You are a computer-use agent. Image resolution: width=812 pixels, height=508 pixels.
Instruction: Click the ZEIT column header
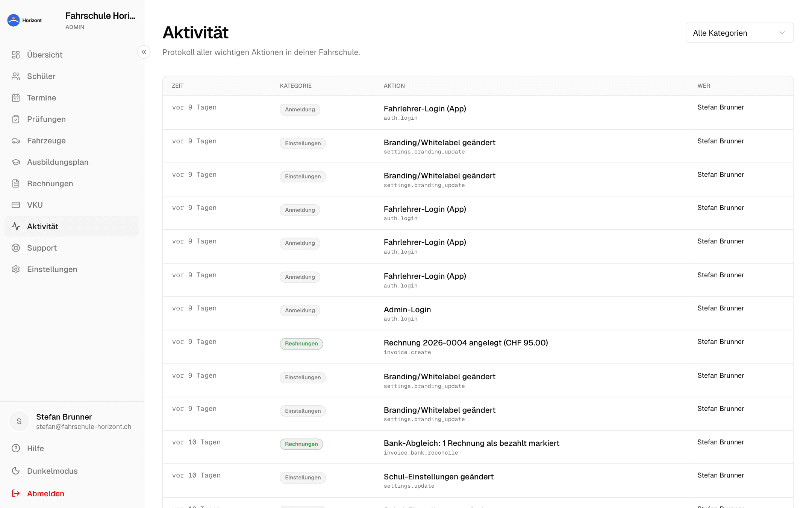pyautogui.click(x=178, y=86)
